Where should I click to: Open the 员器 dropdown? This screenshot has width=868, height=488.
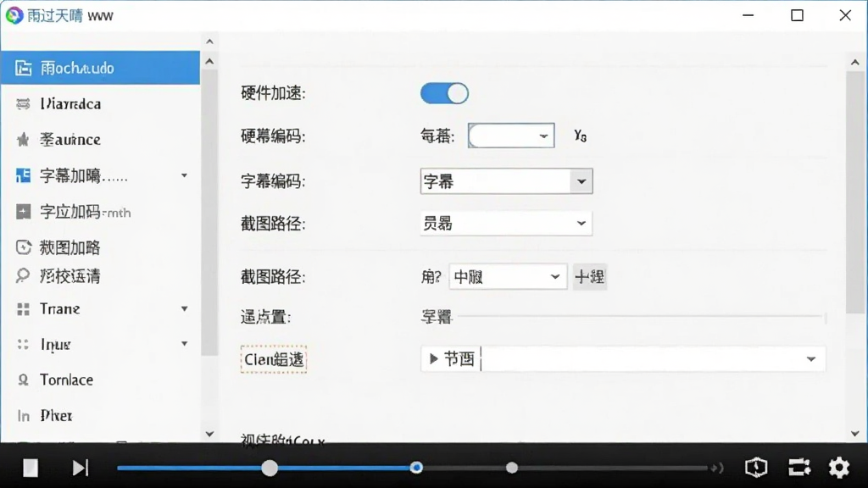pyautogui.click(x=506, y=224)
